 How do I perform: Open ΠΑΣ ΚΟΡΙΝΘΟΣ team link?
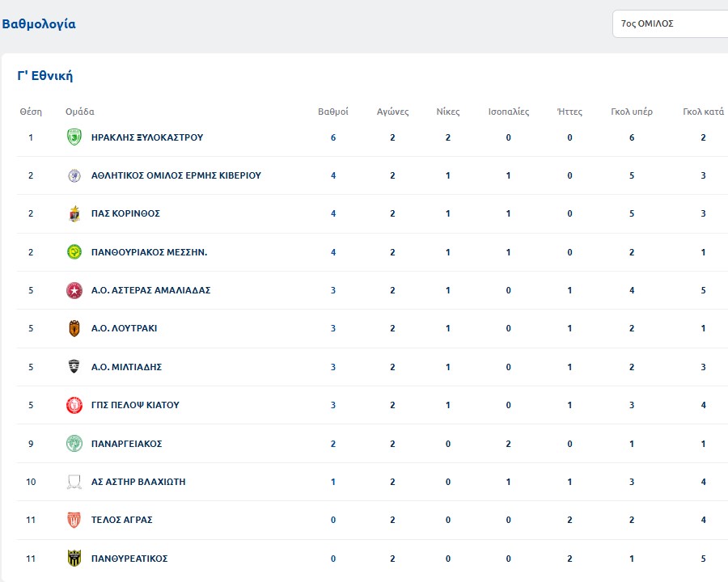click(125, 213)
